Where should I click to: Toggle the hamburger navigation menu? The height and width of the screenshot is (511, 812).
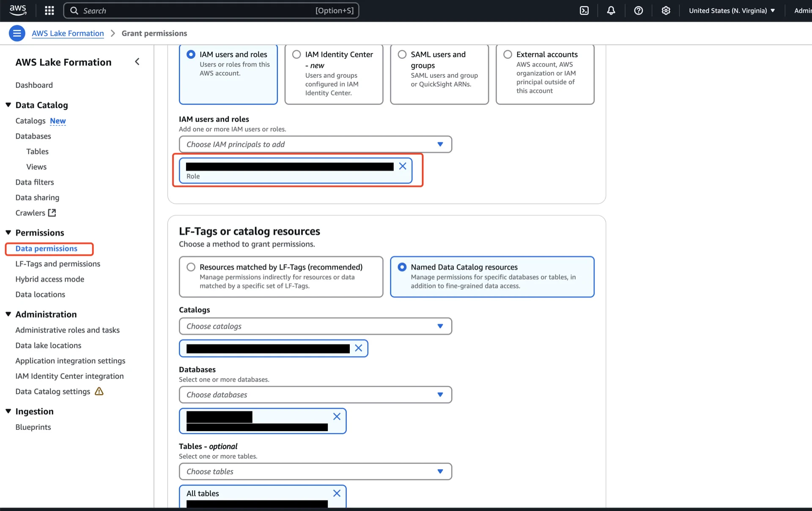pyautogui.click(x=17, y=33)
